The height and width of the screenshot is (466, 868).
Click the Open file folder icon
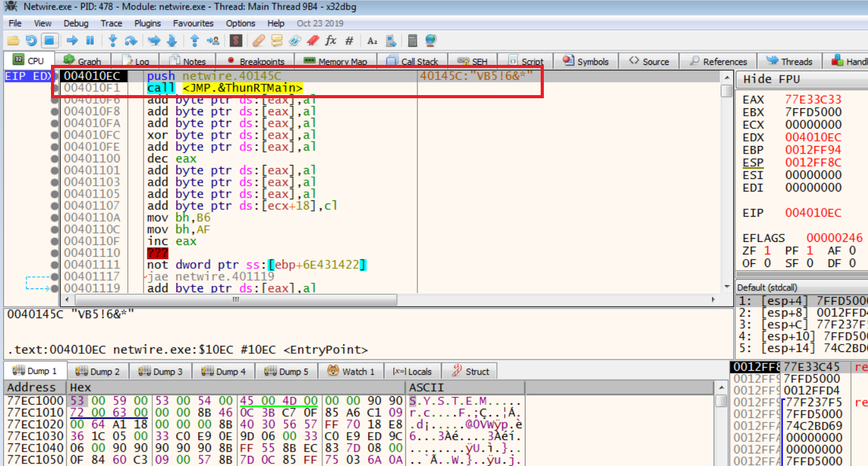click(13, 41)
